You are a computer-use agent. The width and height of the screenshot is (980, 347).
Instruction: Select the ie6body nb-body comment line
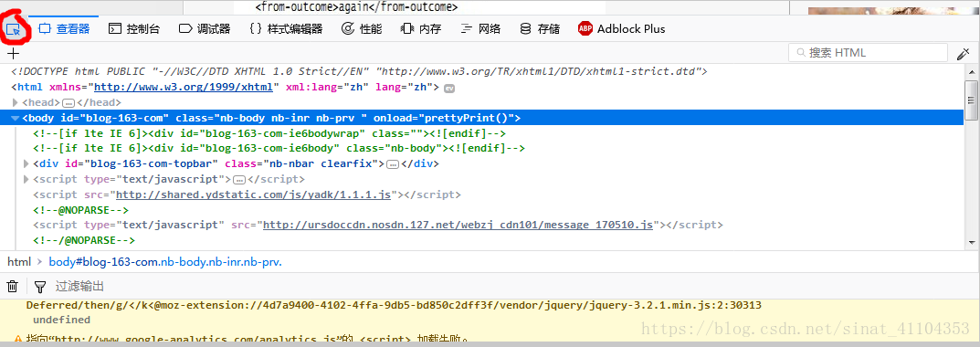coord(279,148)
